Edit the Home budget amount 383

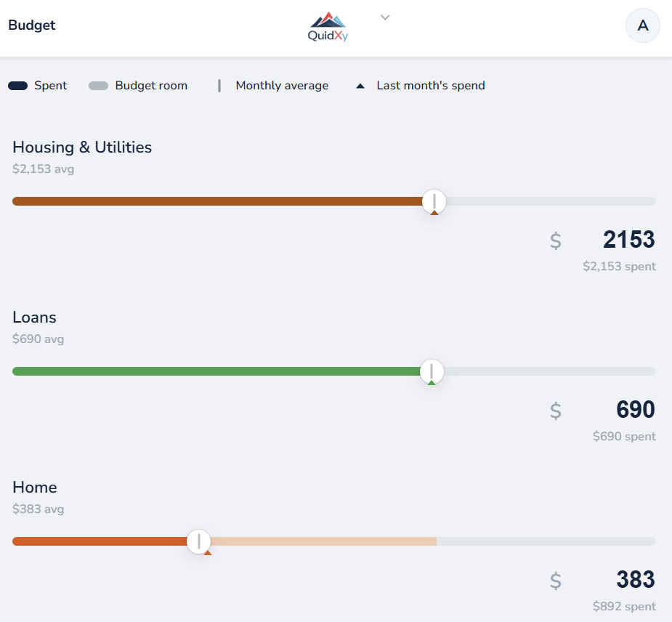(x=636, y=580)
